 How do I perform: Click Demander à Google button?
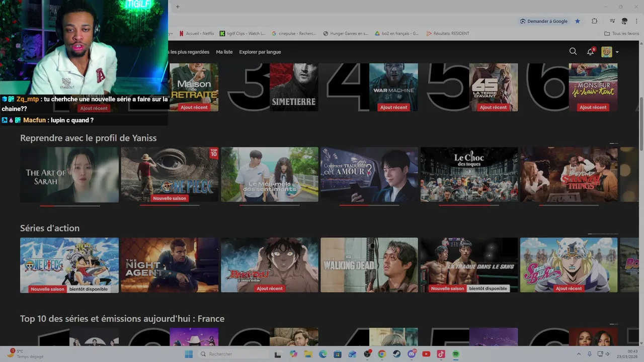[544, 21]
